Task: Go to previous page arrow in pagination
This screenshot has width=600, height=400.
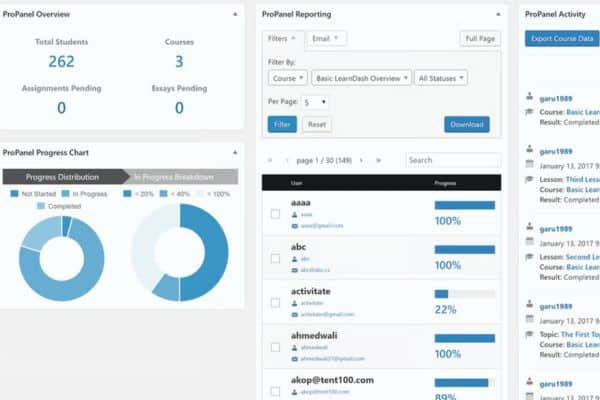Action: click(287, 160)
